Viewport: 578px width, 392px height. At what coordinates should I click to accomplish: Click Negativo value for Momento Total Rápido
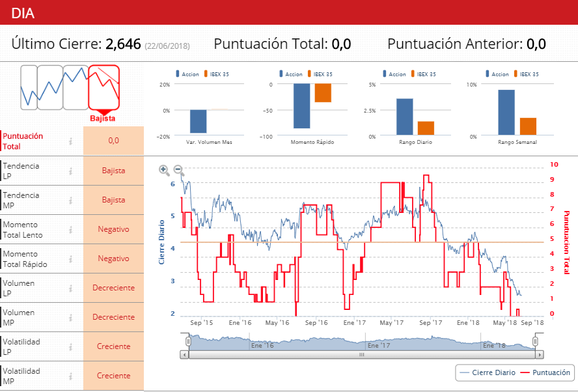pyautogui.click(x=113, y=259)
